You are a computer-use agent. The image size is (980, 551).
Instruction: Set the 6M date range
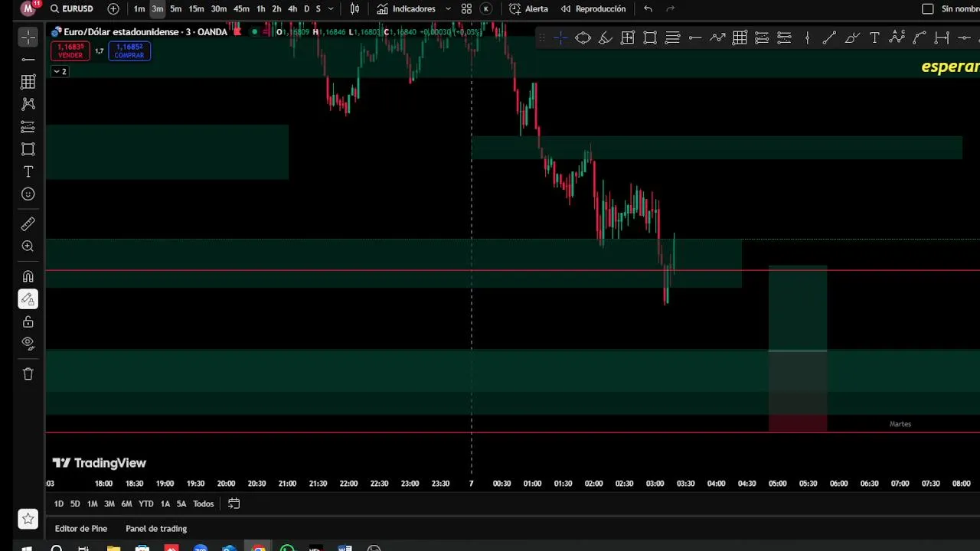[126, 504]
